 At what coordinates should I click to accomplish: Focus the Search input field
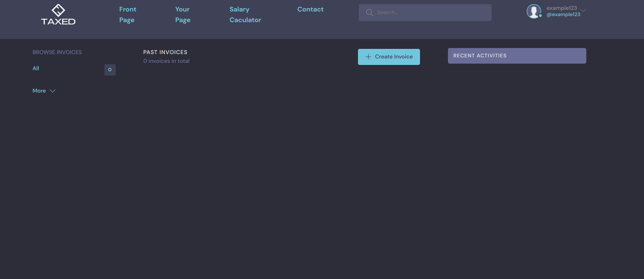(x=425, y=13)
